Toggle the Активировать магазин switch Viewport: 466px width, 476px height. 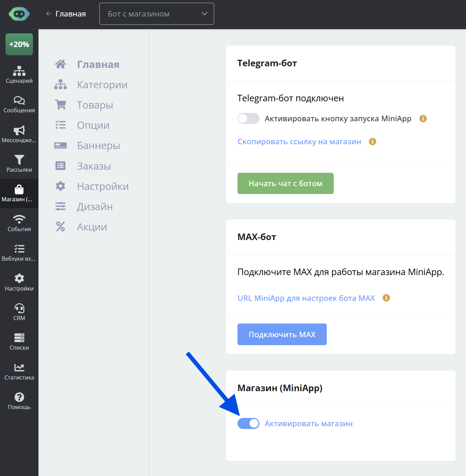click(248, 423)
